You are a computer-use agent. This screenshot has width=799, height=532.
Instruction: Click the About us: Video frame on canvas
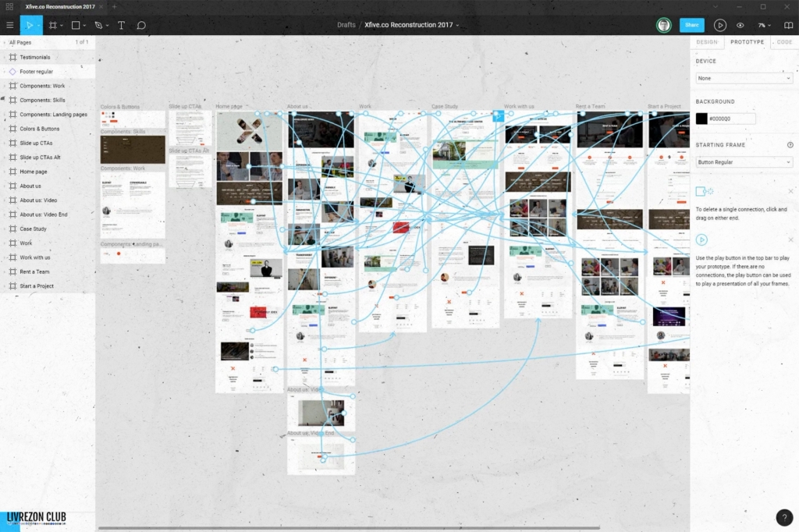pos(321,412)
